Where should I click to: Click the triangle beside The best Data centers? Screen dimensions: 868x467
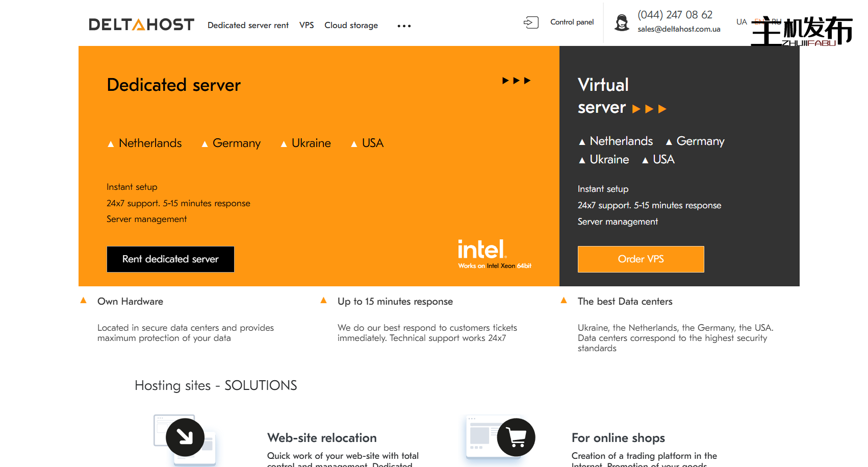[x=564, y=300]
